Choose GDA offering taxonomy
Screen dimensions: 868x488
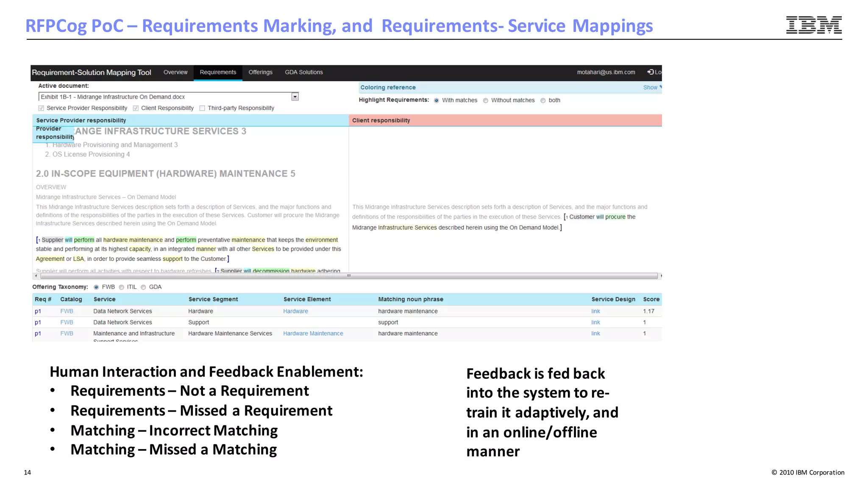tap(143, 287)
